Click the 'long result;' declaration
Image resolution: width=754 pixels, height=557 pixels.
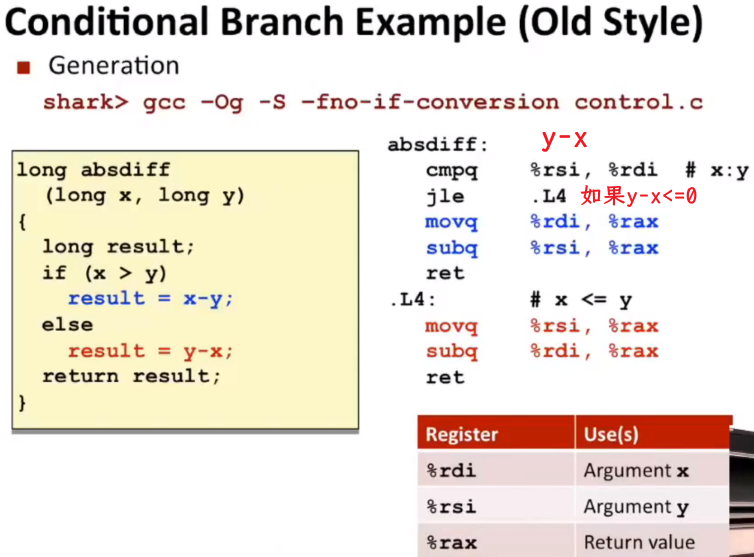tap(118, 247)
